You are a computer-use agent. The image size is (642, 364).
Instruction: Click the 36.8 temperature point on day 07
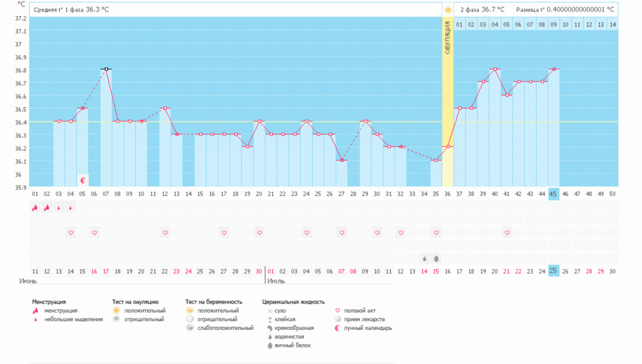106,69
